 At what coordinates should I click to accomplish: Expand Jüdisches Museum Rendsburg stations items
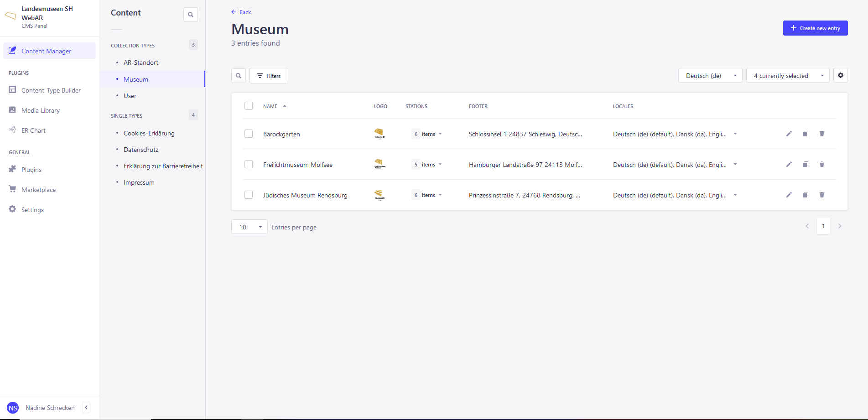coord(427,195)
